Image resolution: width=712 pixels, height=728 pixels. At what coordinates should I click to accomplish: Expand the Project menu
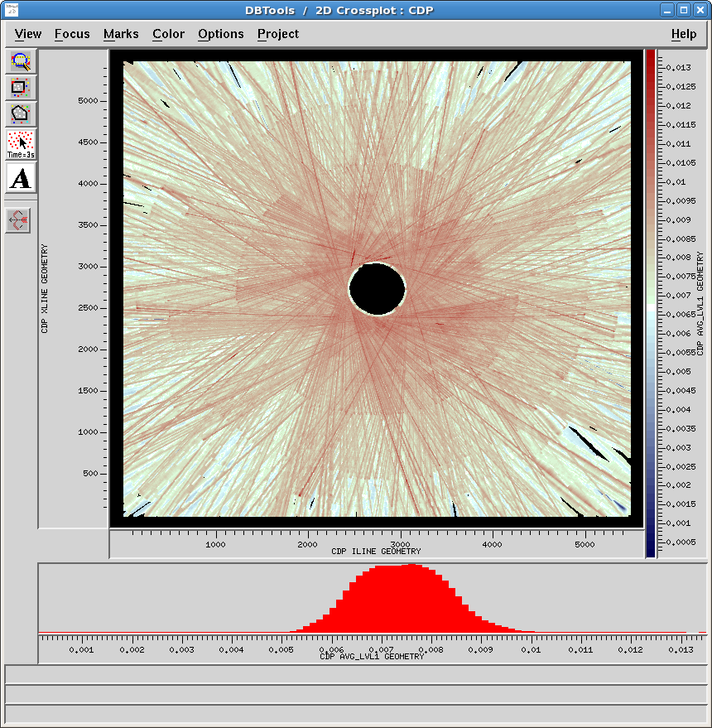click(x=278, y=34)
